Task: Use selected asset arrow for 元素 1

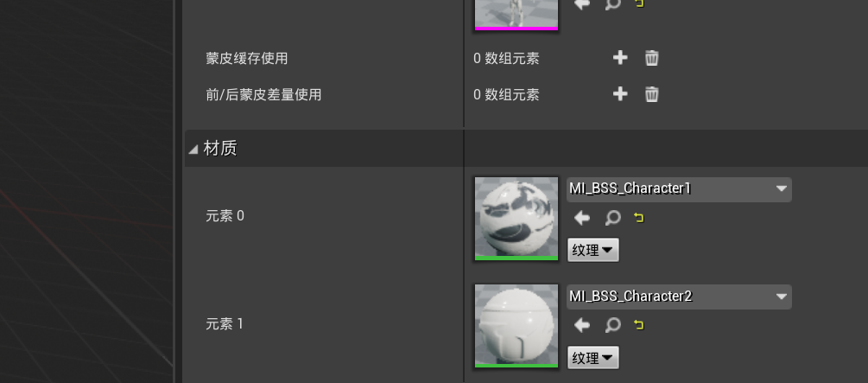Action: (x=582, y=325)
